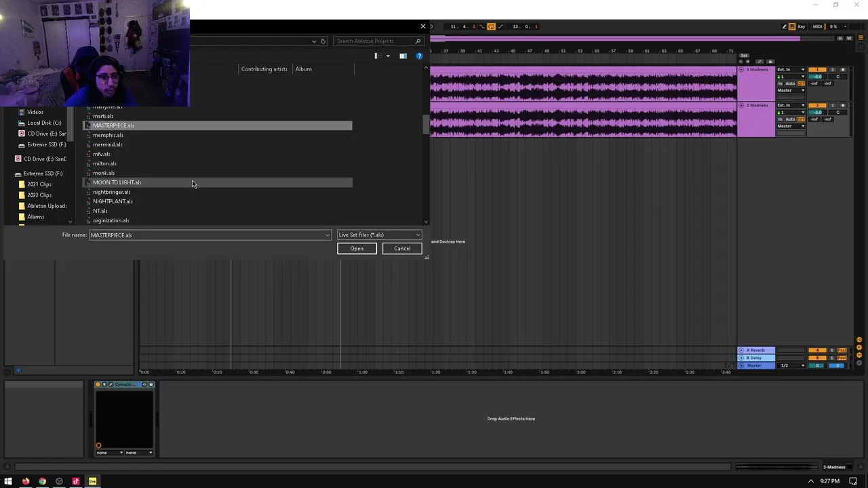Viewport: 868px width, 488px height.
Task: Open track 1 Master output dropdown
Action: [791, 90]
